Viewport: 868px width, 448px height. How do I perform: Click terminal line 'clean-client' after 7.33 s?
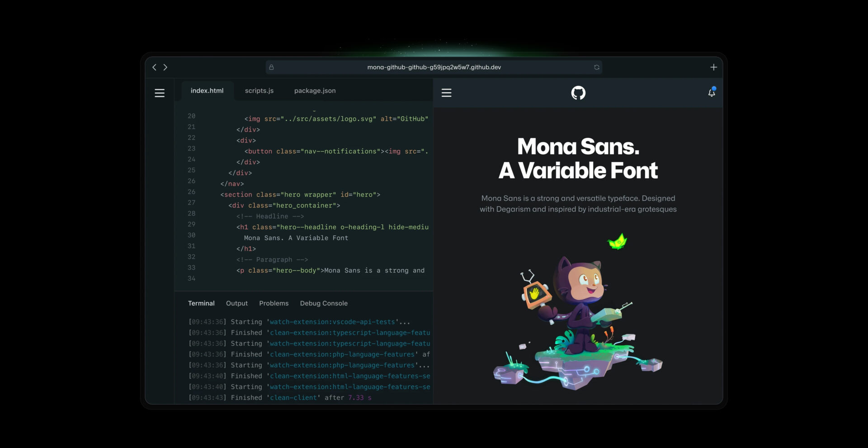280,398
